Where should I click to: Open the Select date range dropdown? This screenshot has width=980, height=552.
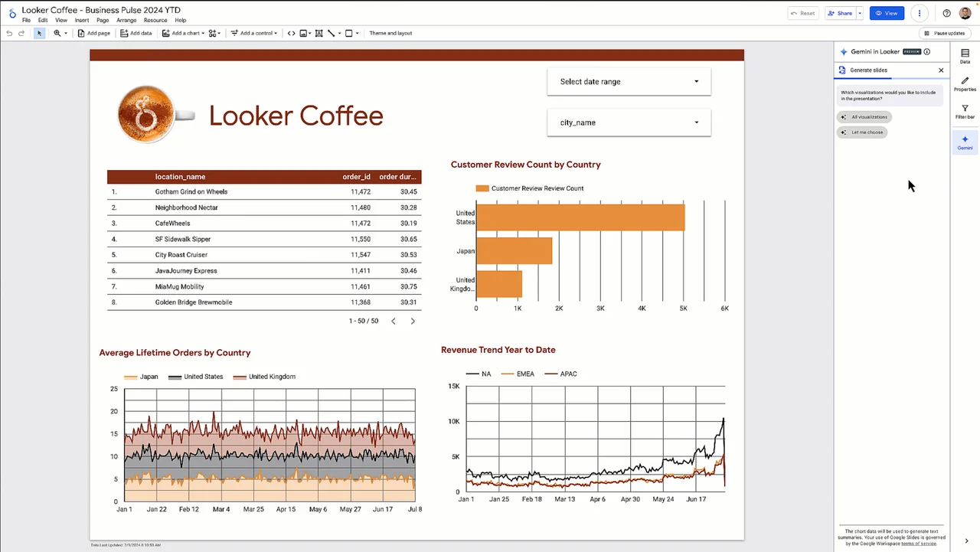pyautogui.click(x=629, y=81)
